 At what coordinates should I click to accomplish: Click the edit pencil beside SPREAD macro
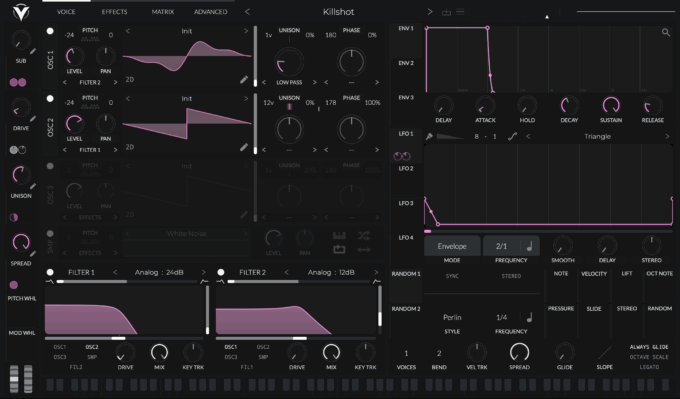coord(33,254)
